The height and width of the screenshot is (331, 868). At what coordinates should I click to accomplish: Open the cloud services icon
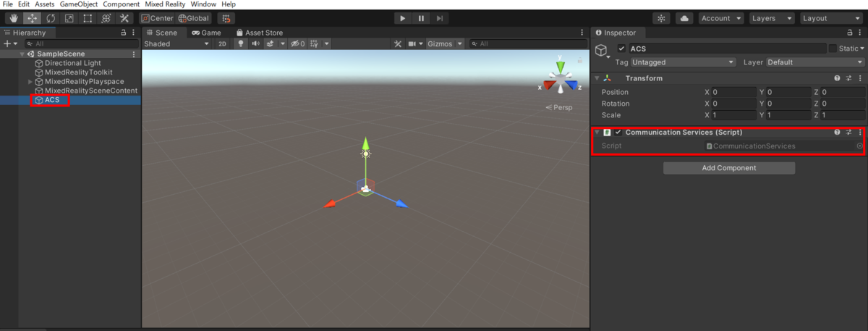[684, 18]
